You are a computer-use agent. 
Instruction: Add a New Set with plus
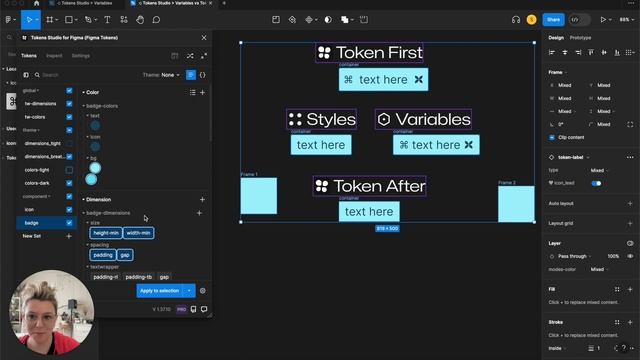click(x=69, y=236)
